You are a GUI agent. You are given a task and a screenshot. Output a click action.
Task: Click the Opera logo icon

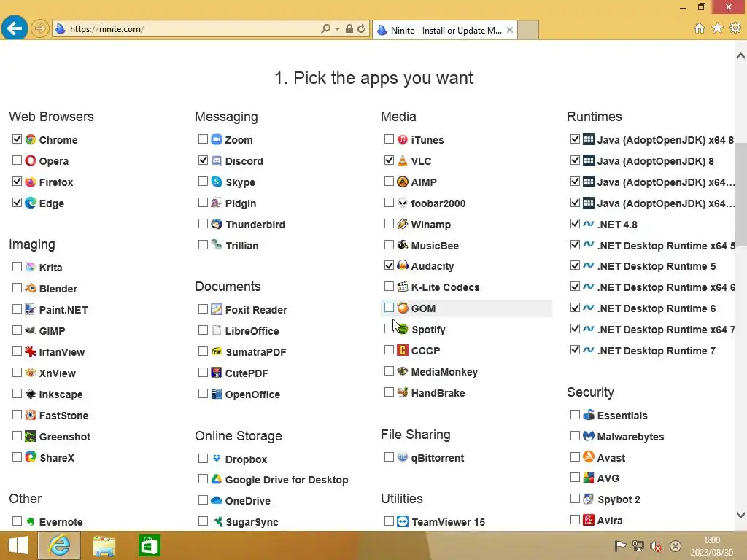(x=31, y=160)
